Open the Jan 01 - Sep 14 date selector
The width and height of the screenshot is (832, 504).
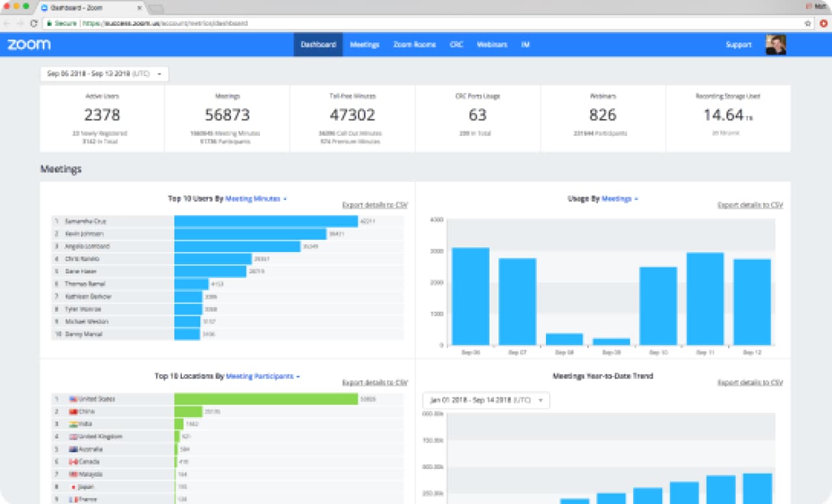(486, 401)
